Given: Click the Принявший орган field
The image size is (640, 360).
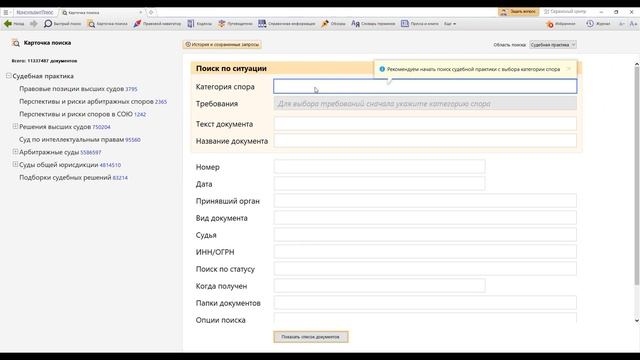Looking at the screenshot, I should 425,201.
